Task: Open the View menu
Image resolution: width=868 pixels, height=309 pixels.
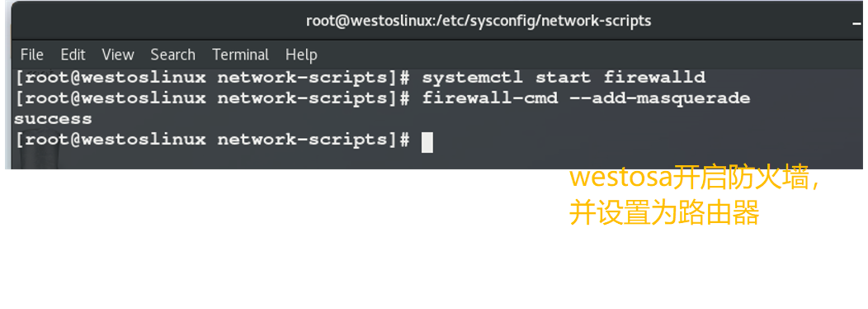Action: tap(118, 55)
